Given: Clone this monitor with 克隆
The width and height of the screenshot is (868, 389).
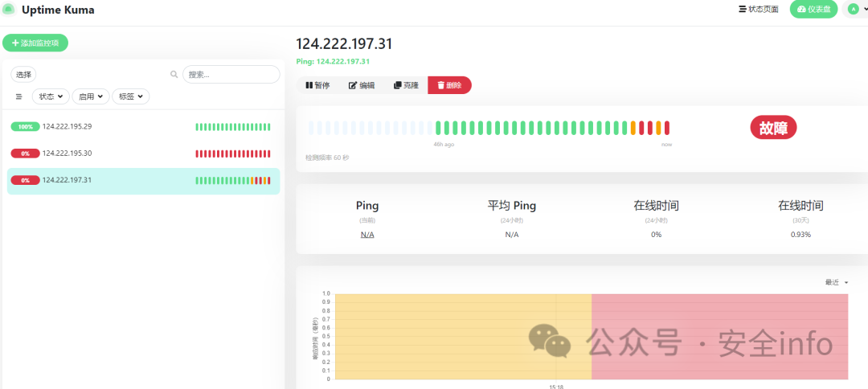Looking at the screenshot, I should (x=406, y=85).
